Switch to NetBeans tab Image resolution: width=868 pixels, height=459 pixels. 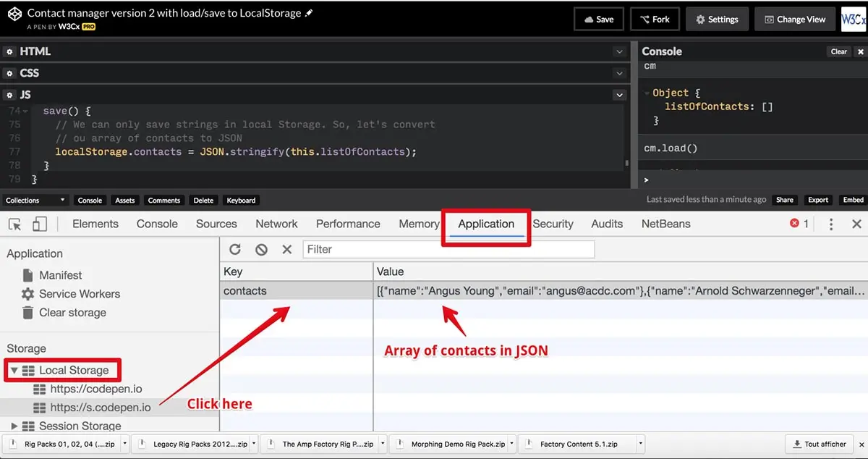(665, 224)
